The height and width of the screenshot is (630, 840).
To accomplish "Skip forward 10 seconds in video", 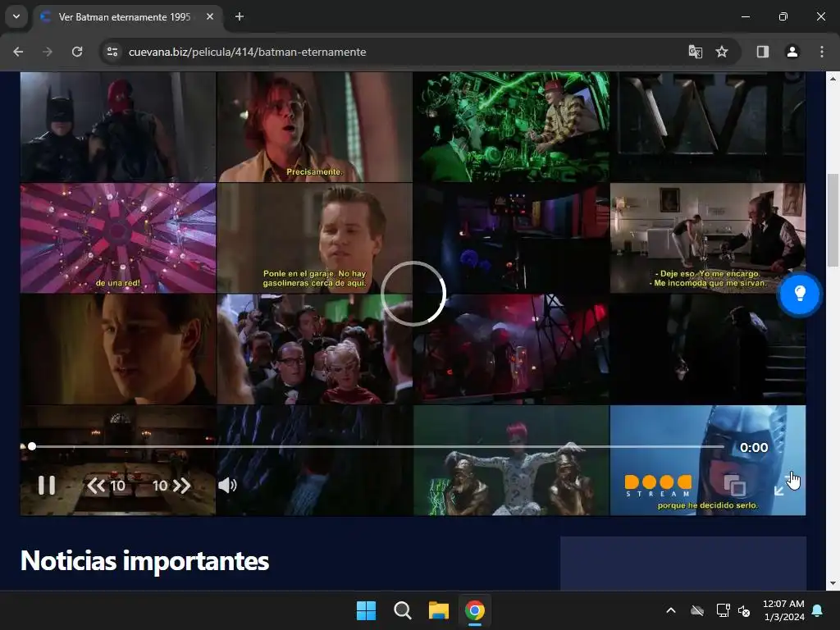I will (x=171, y=486).
